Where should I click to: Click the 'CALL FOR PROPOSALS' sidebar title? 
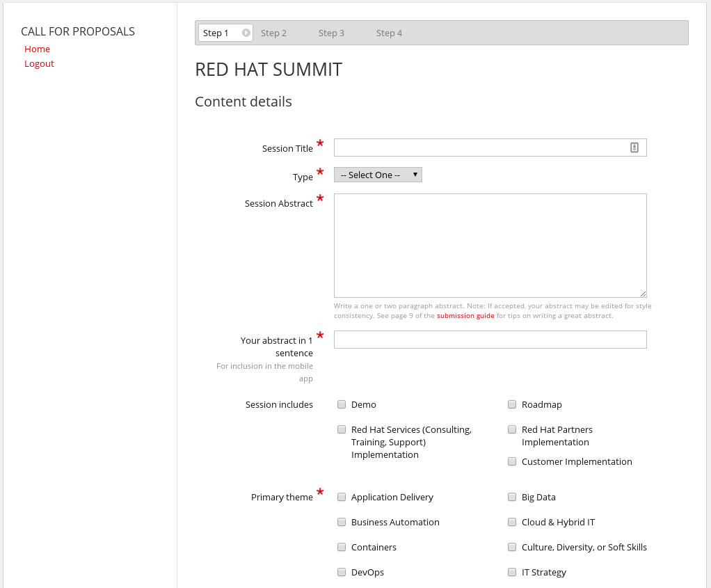tap(77, 31)
